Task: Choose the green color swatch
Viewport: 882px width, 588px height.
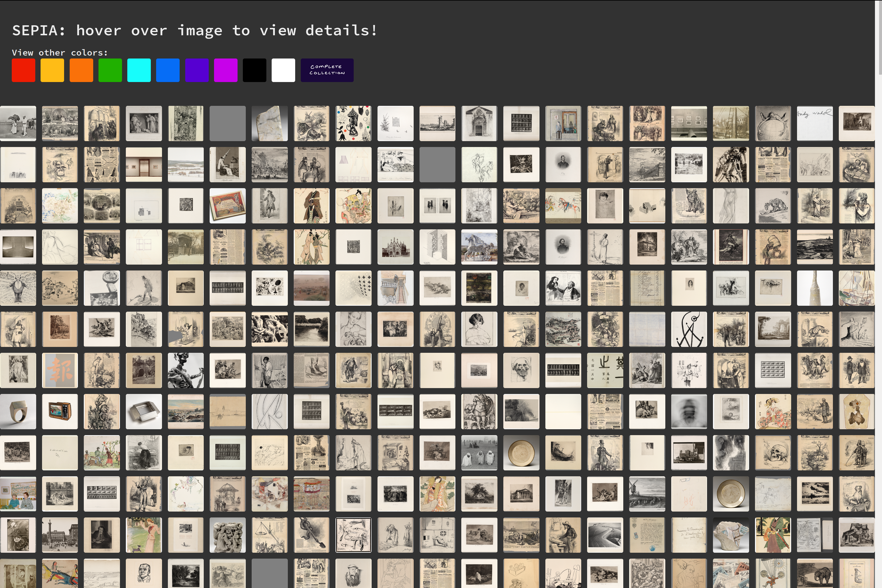Action: pyautogui.click(x=110, y=70)
